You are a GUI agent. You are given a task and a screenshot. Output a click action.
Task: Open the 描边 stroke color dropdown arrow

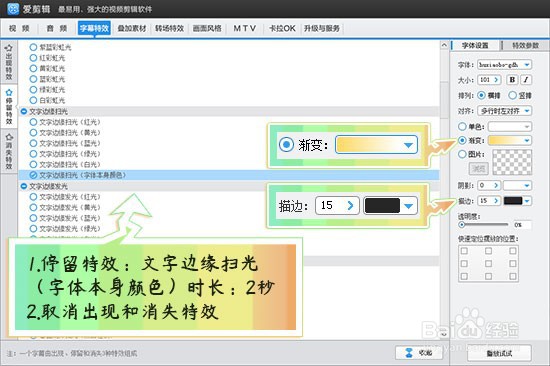coord(527,201)
